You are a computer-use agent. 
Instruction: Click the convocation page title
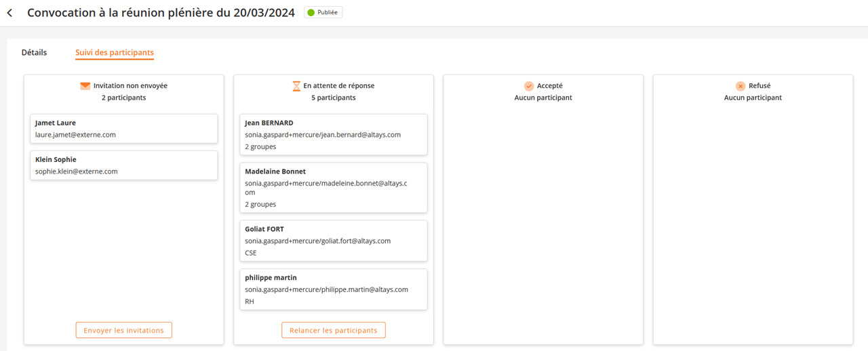161,13
